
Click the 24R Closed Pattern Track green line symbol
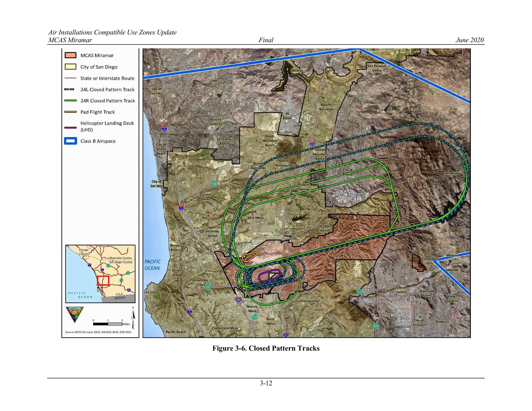[70, 101]
